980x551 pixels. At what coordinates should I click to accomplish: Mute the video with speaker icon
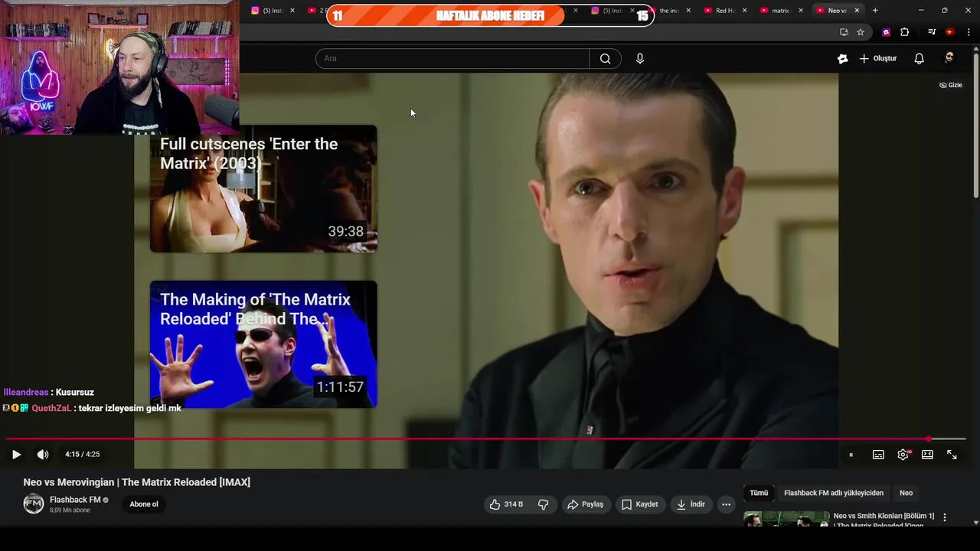click(43, 455)
